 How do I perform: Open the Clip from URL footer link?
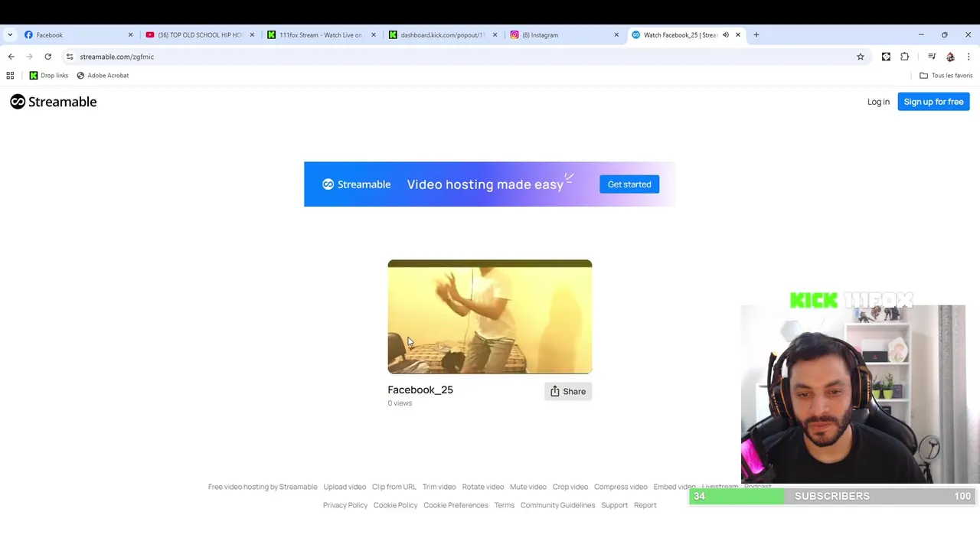pos(394,487)
